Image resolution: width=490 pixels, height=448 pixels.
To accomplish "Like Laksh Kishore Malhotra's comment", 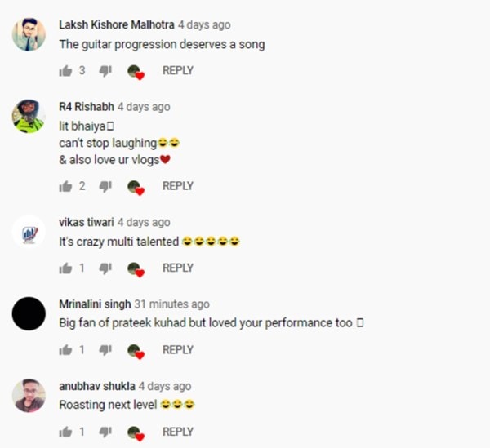I will click(66, 71).
